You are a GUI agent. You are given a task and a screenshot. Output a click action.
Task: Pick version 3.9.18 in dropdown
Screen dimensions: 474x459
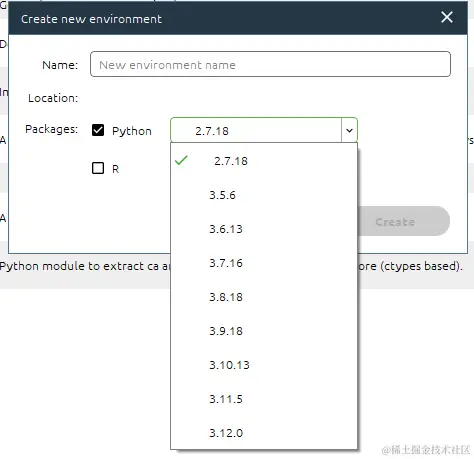[x=264, y=331]
